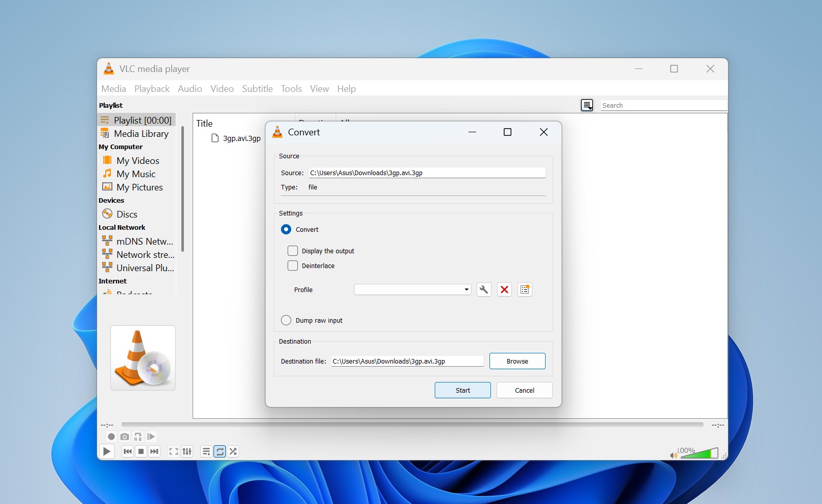Click the Destination file field
The height and width of the screenshot is (504, 822).
point(407,361)
